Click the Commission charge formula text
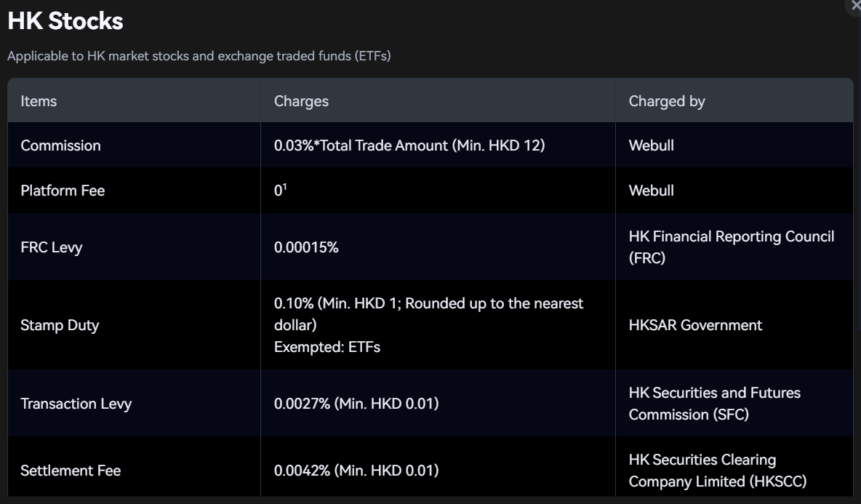The image size is (861, 504). (409, 145)
